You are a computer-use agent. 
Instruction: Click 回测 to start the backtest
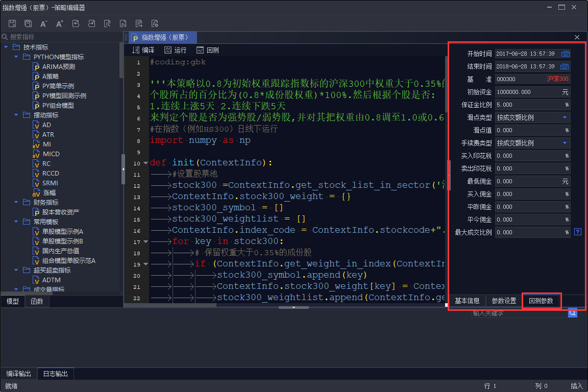[x=208, y=50]
